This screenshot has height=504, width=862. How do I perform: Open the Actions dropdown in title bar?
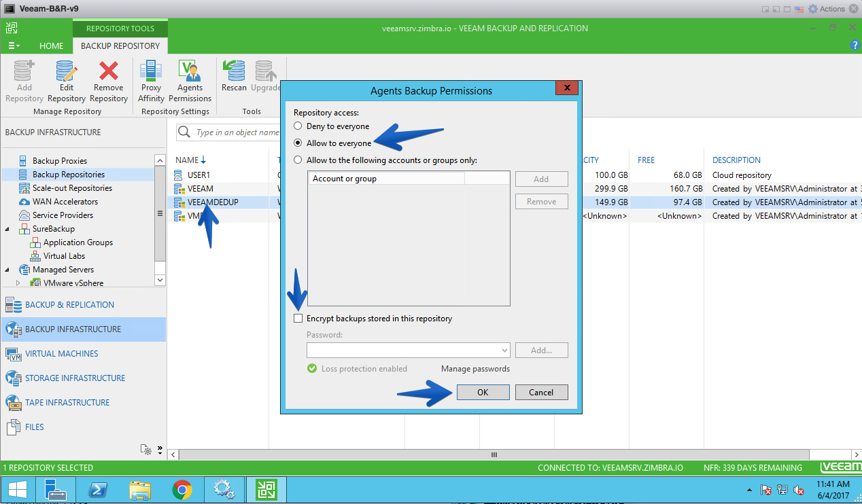826,9
